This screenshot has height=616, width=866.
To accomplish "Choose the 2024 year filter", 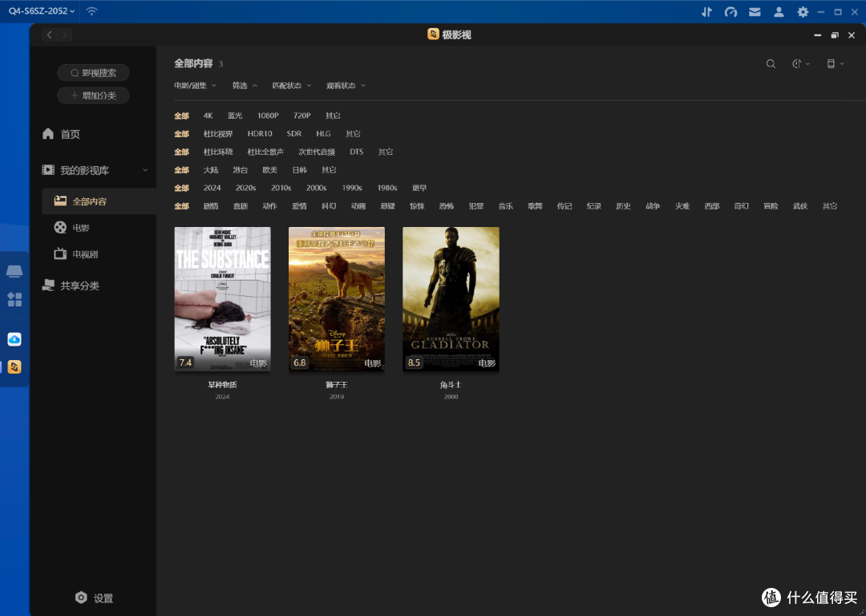I will pyautogui.click(x=212, y=188).
